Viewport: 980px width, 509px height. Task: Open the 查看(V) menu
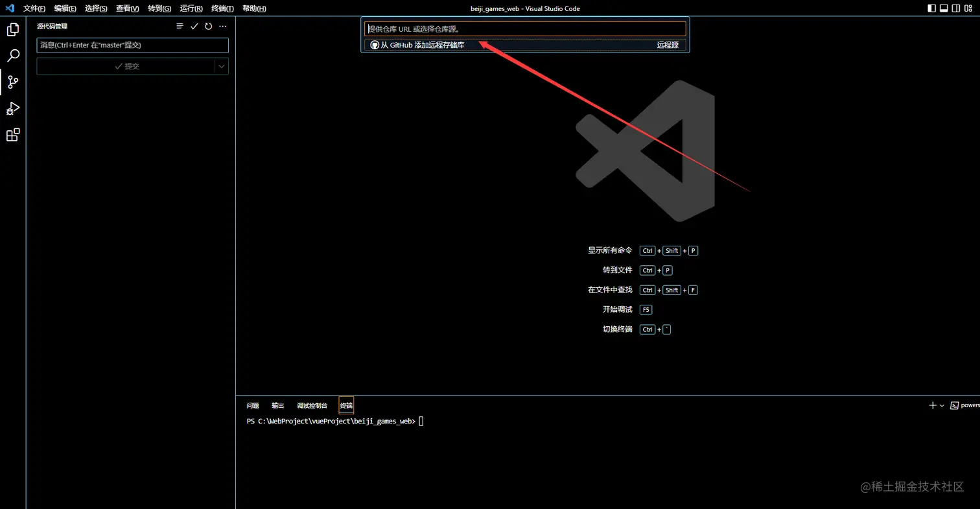(128, 8)
